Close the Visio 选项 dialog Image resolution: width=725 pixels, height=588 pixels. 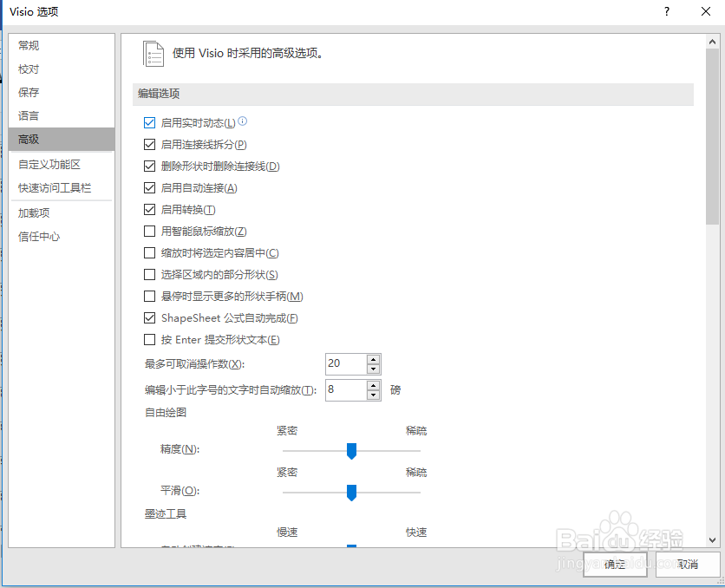coord(706,11)
